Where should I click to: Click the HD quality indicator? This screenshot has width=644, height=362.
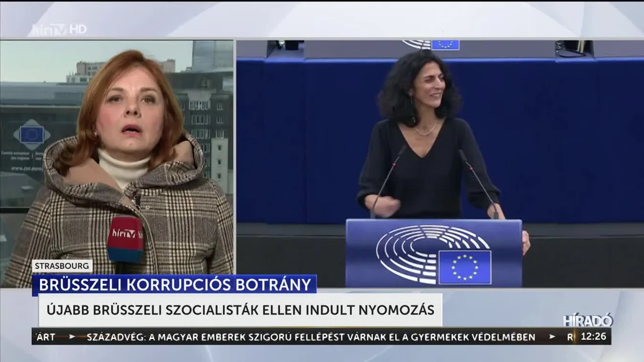coord(79,28)
